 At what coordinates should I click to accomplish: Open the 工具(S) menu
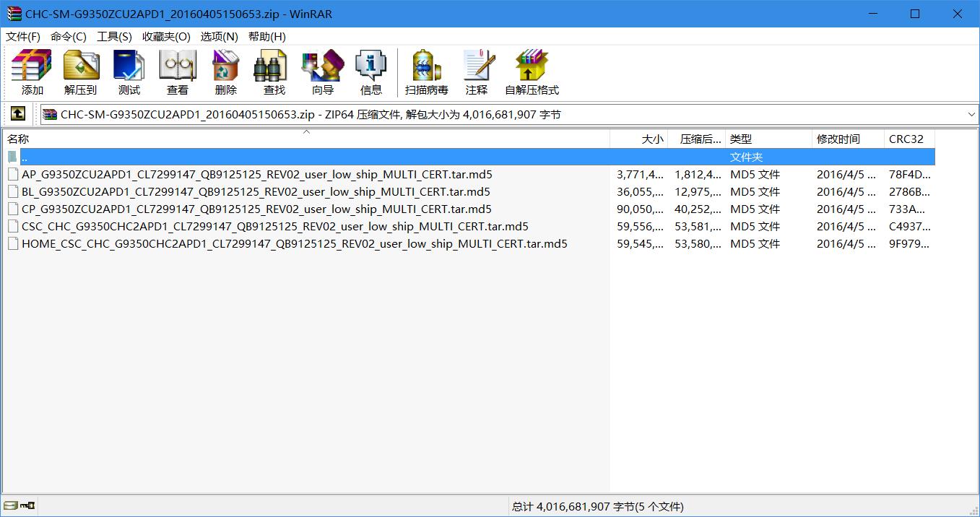pyautogui.click(x=114, y=36)
